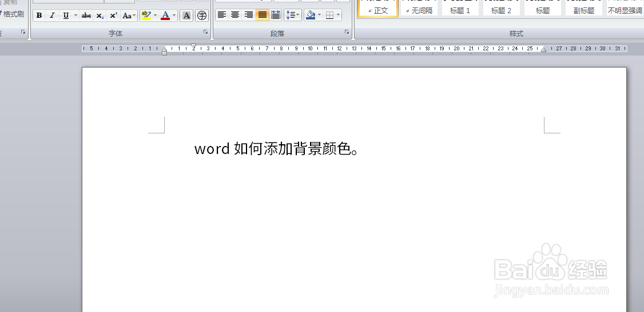Image resolution: width=644 pixels, height=312 pixels.
Task: Toggle underline formatting
Action: [66, 15]
